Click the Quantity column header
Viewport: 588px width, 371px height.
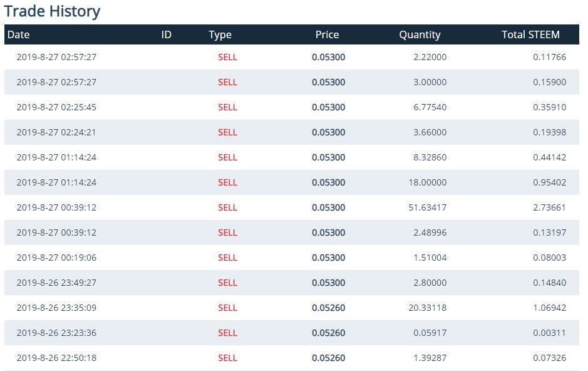pyautogui.click(x=420, y=35)
